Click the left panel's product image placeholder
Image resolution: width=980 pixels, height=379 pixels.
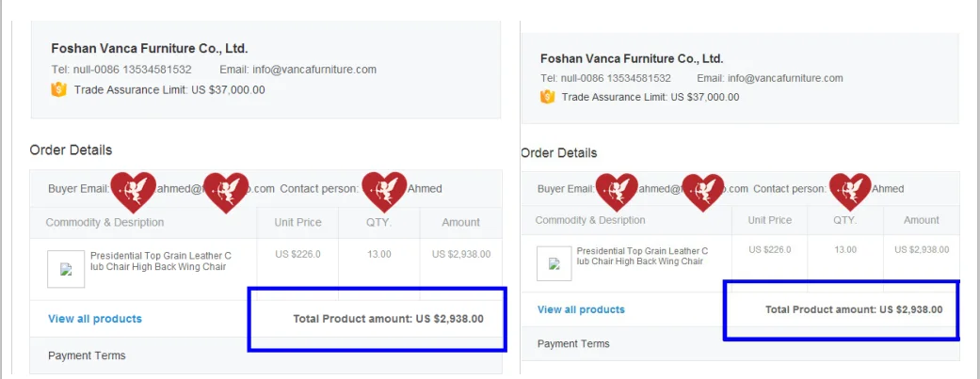[x=66, y=269]
